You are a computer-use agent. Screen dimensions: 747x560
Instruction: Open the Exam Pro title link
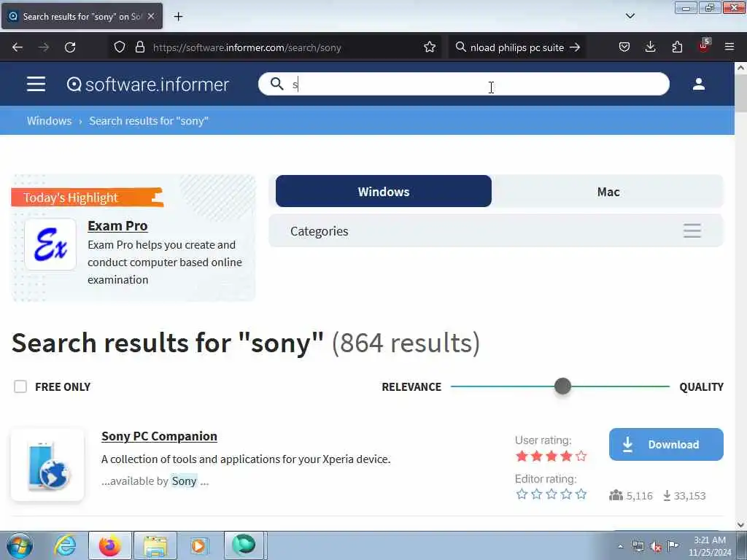click(117, 226)
